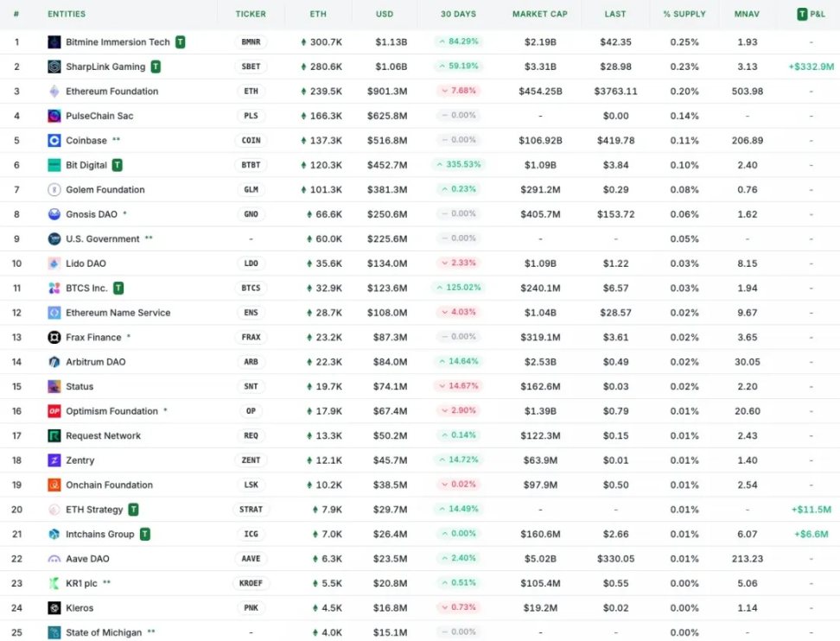Click the Status logo icon
Screen dimensions: 840x641
pyautogui.click(x=54, y=387)
